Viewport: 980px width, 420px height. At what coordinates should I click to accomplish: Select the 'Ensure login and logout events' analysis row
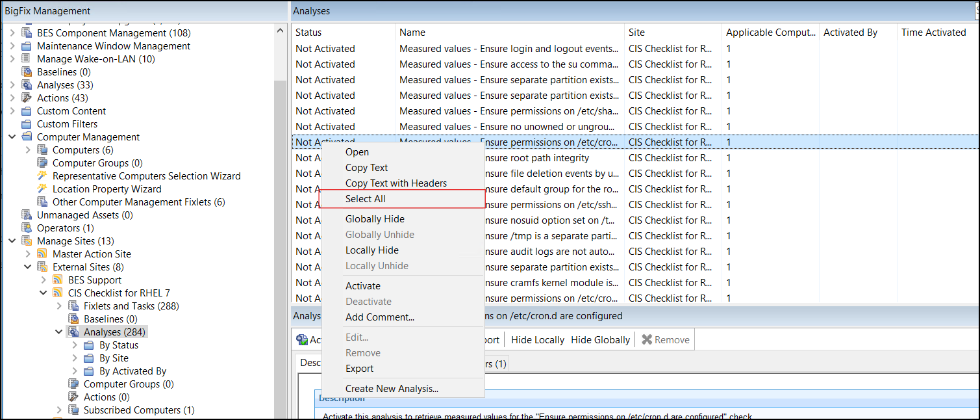[635, 49]
